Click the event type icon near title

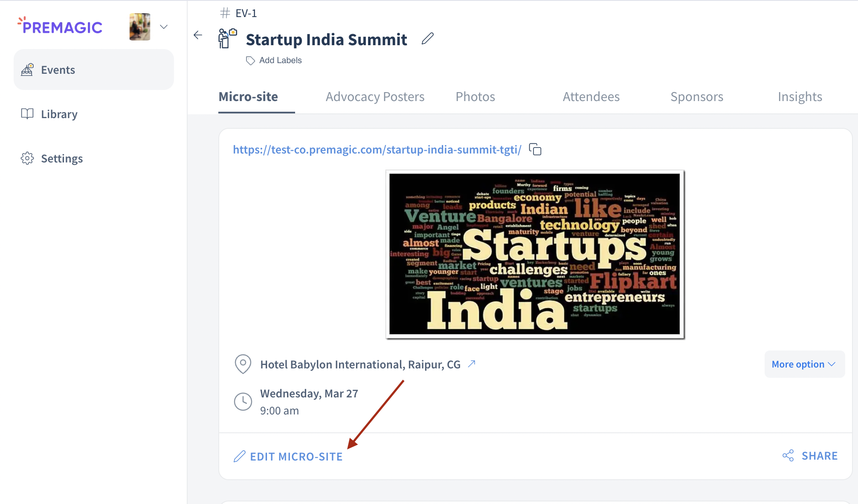(227, 38)
